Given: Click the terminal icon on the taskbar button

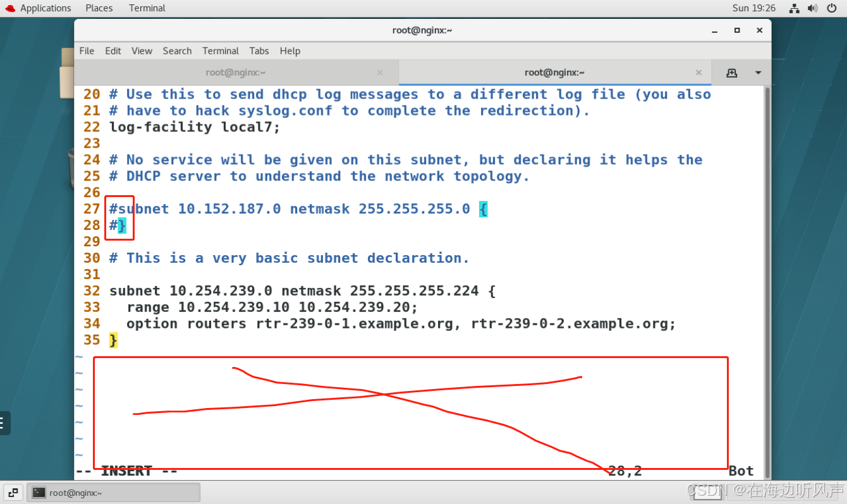Looking at the screenshot, I should pyautogui.click(x=39, y=493).
